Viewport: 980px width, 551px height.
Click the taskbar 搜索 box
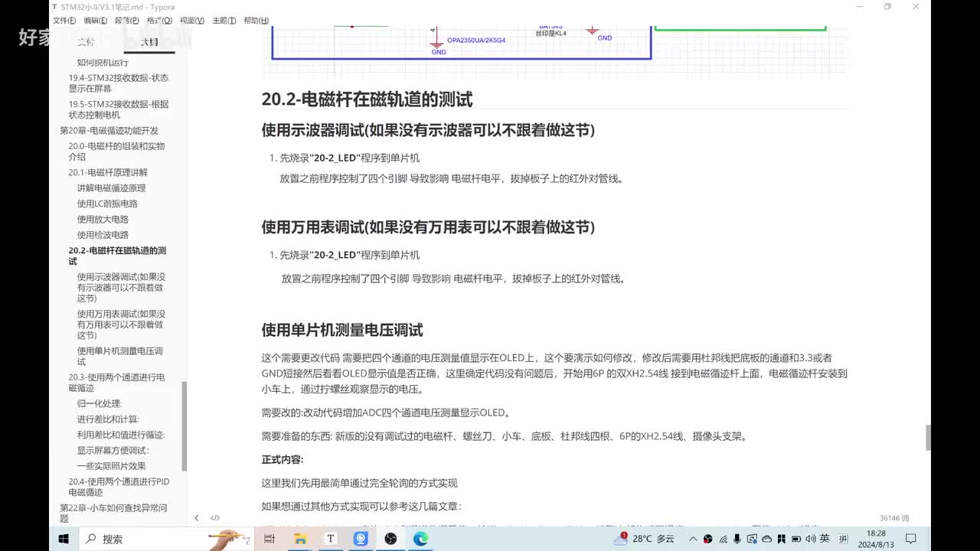(167, 539)
